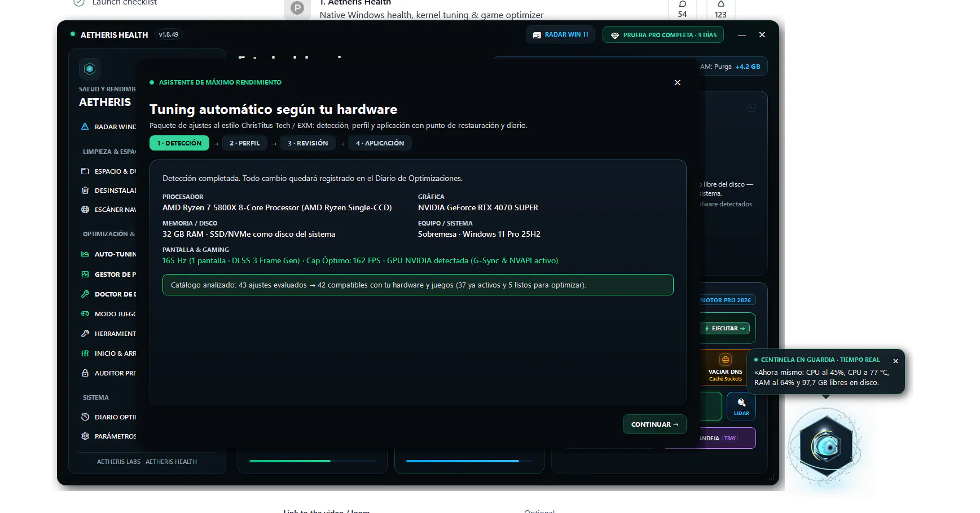Click the Radar Windows sidebar icon
This screenshot has width=980, height=513.
(85, 127)
